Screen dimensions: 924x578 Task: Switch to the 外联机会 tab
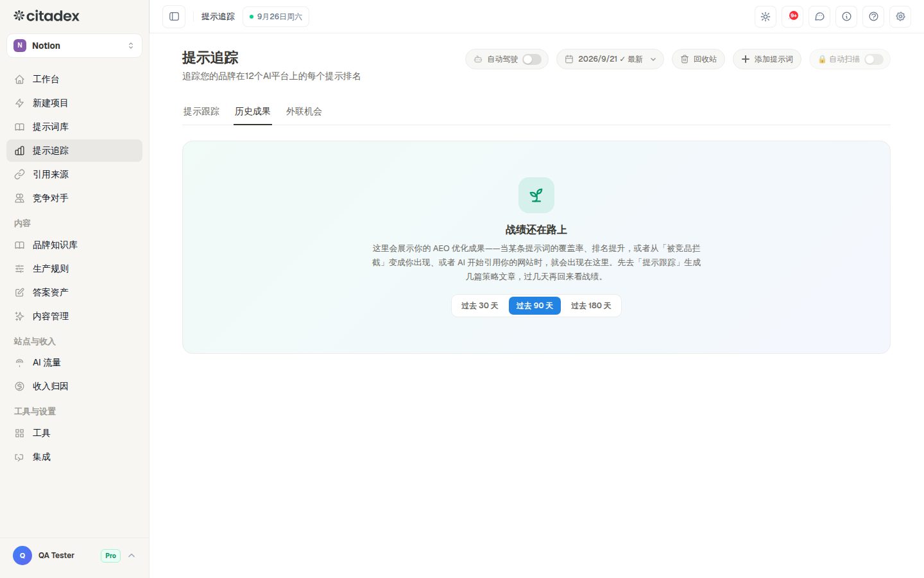tap(304, 111)
